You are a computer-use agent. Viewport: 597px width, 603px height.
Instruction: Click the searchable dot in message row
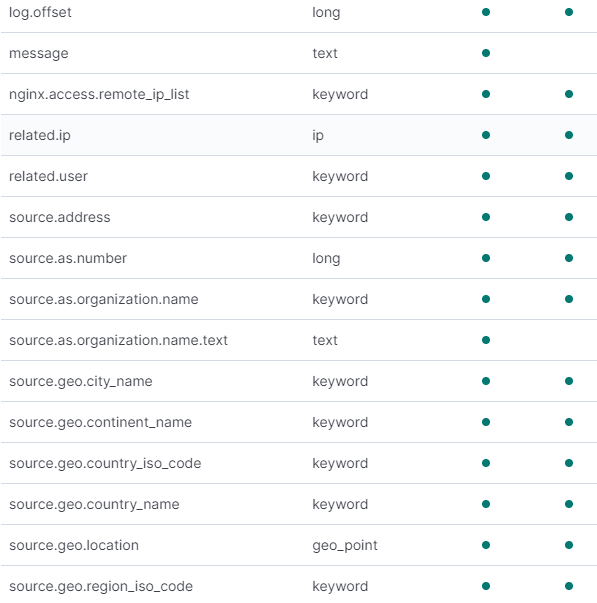click(486, 53)
